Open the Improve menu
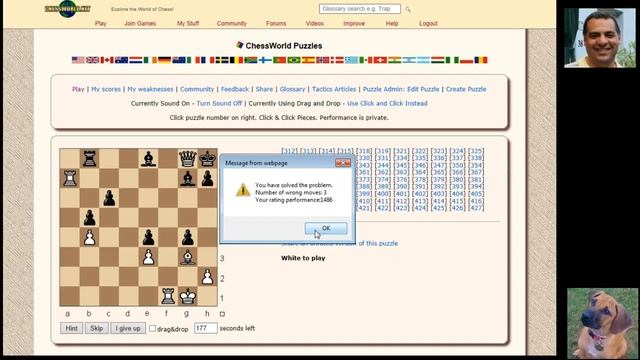 (354, 24)
